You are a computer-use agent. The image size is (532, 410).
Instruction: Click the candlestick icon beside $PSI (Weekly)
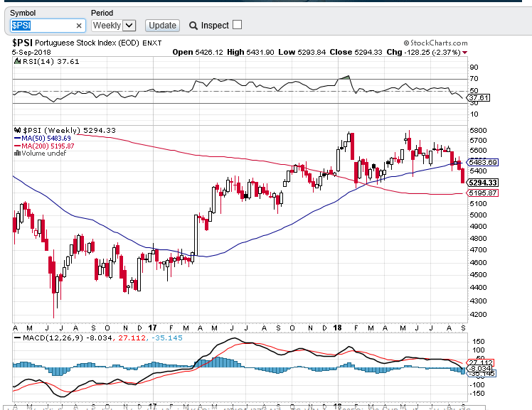(18, 130)
